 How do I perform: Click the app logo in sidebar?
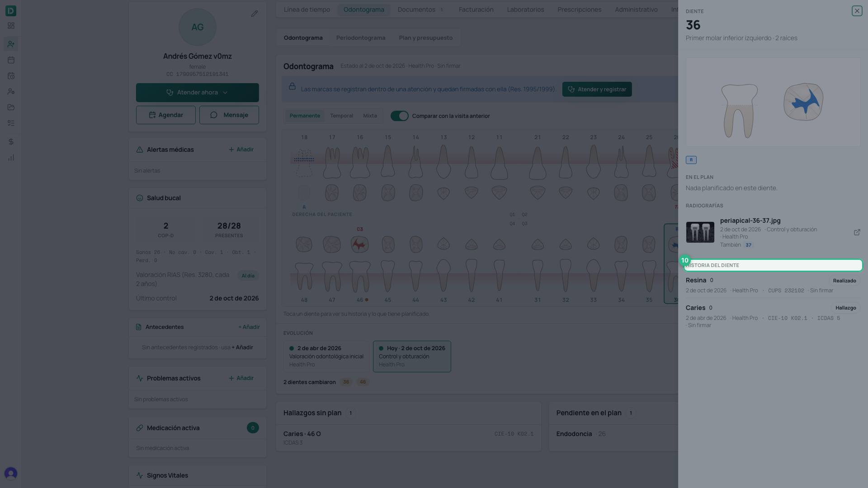coord(11,10)
